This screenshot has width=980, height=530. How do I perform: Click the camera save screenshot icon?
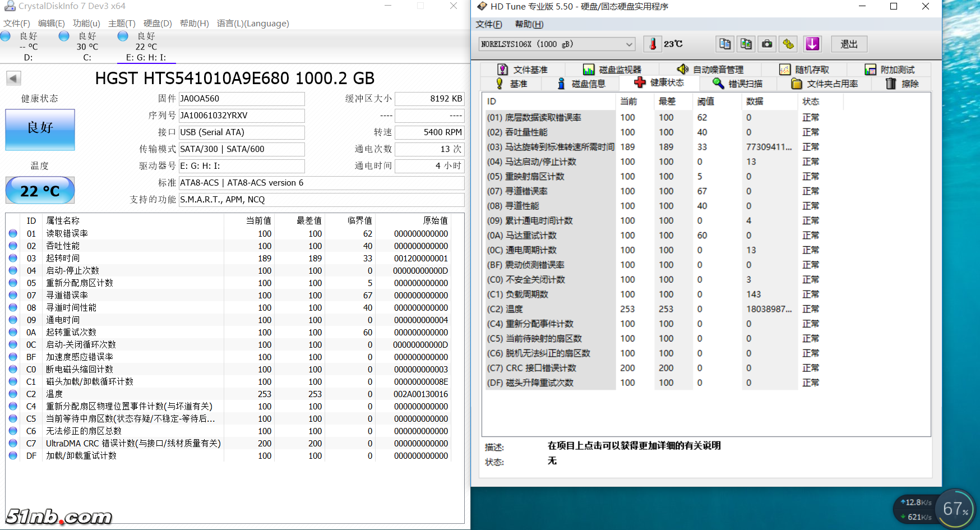[x=767, y=44]
